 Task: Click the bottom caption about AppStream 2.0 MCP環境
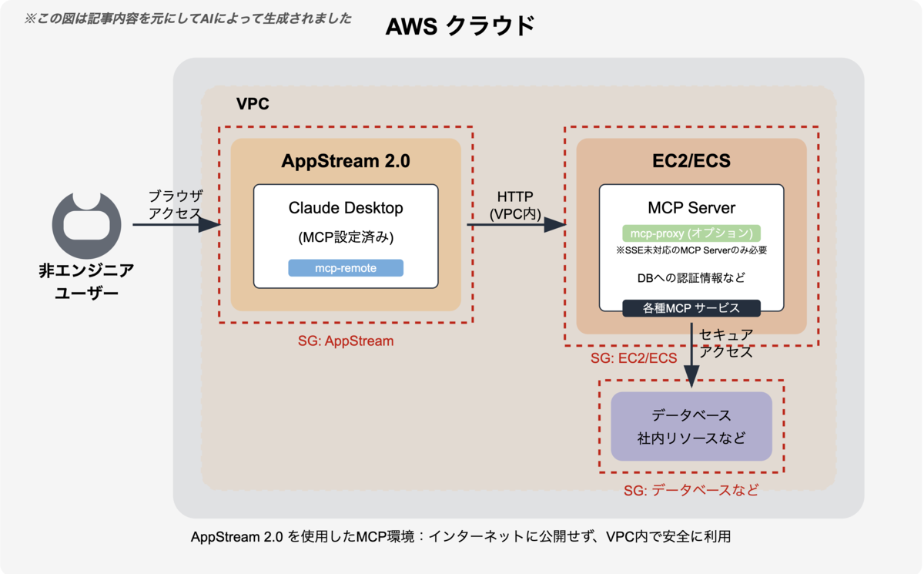460,536
